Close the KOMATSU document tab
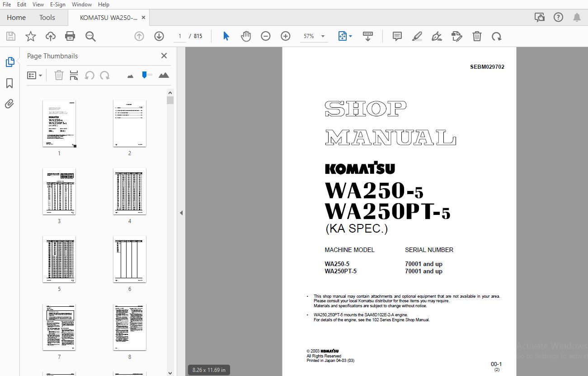The image size is (588, 376). (144, 18)
